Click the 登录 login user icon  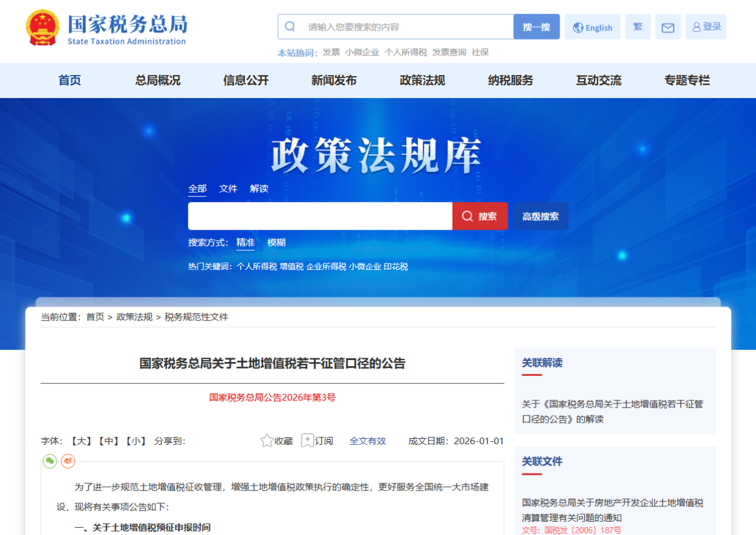tap(705, 27)
